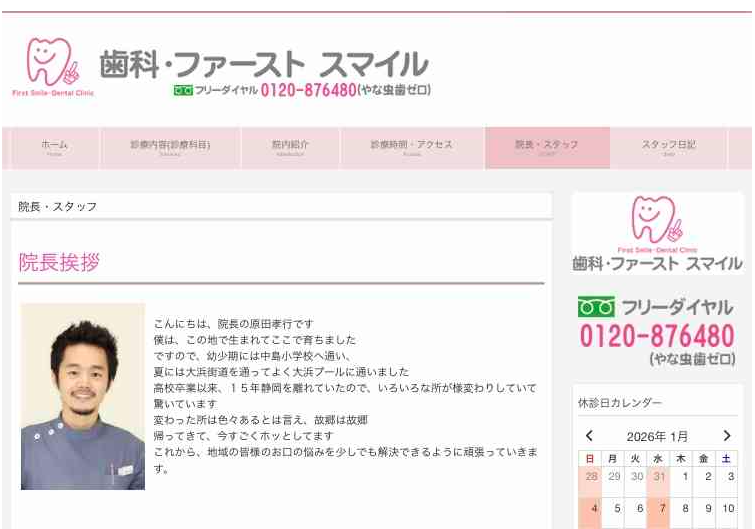Click the 2026年 1月 calendar title
Viewport: 755px width, 529px height.
657,436
